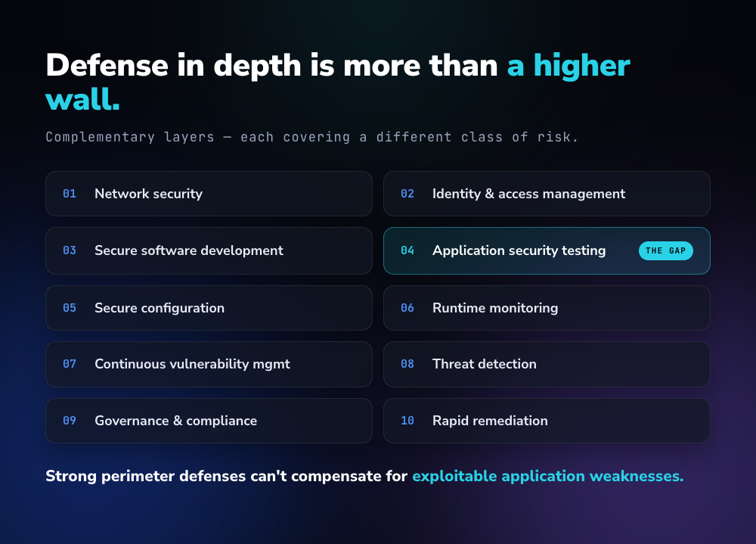This screenshot has width=756, height=544.
Task: Click the number 10 label
Action: point(407,421)
